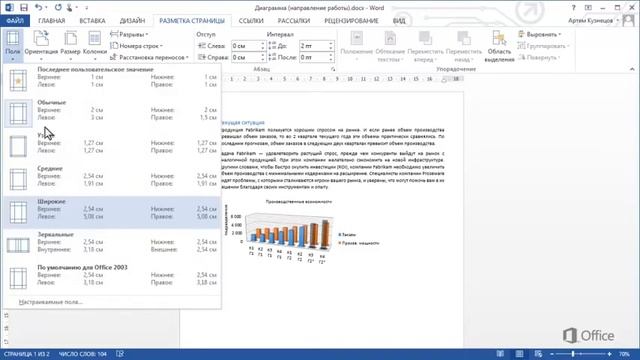The image size is (640, 360).
Task: Select the Широкие (Wide) margins option
Action: point(112,212)
